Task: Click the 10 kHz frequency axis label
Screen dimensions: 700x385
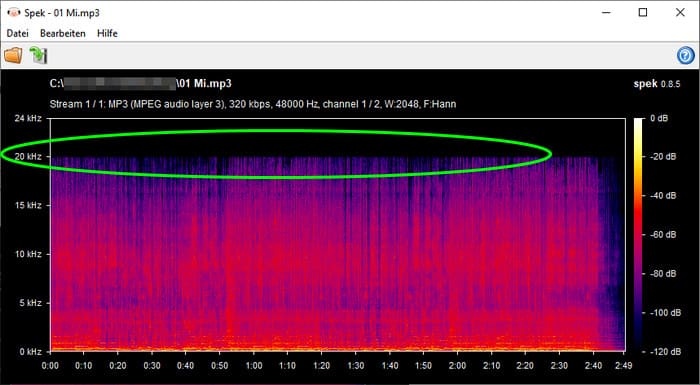Action: (28, 254)
